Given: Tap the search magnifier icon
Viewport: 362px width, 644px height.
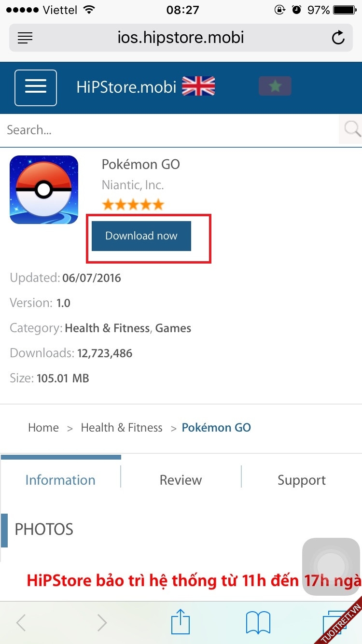Looking at the screenshot, I should click(352, 129).
